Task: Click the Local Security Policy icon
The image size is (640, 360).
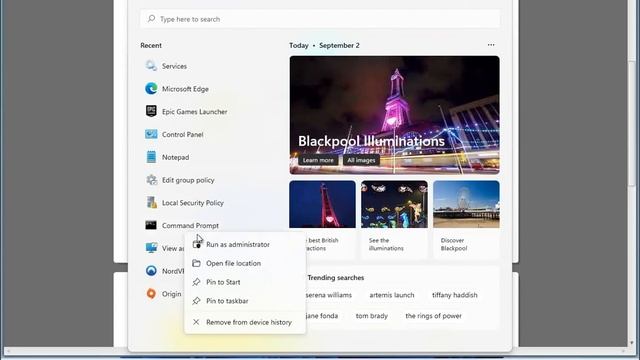Action: coord(151,202)
